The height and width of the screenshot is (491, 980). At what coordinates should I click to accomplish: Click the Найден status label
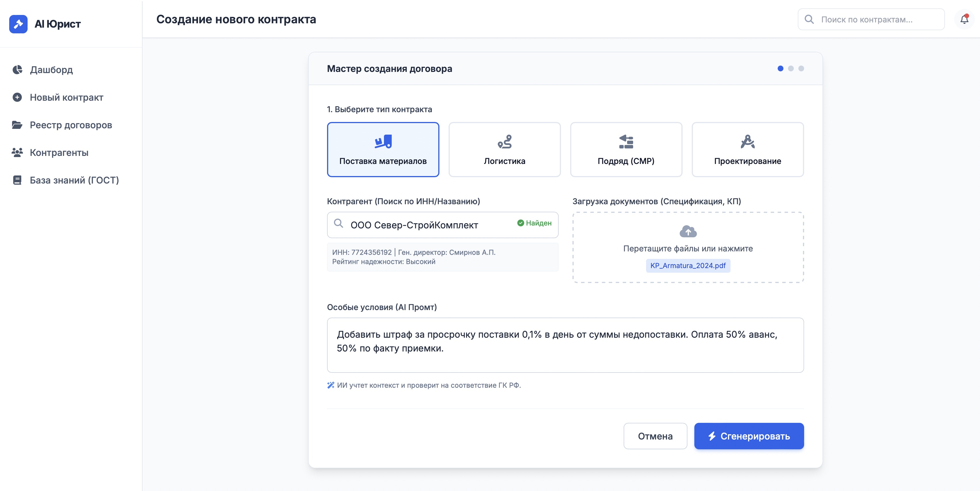(x=538, y=223)
